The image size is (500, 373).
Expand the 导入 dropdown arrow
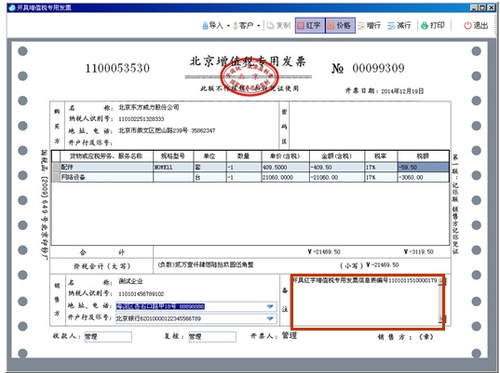[228, 26]
